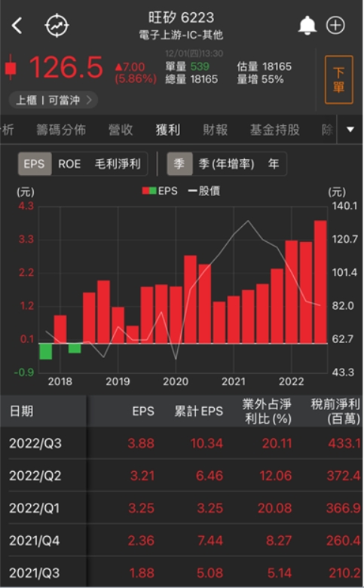Tap the red-green EPS legend swatch

(x=149, y=191)
